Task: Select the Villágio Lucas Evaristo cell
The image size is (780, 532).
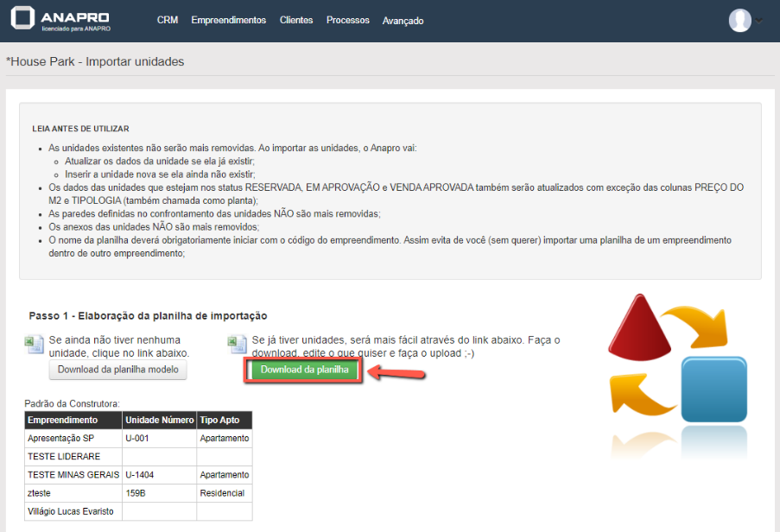Action: tap(73, 511)
